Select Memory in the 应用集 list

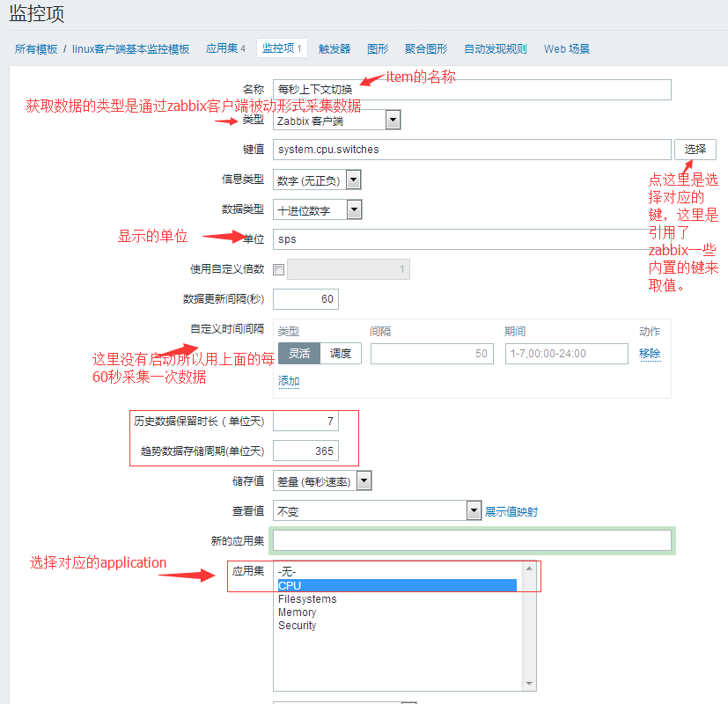[297, 612]
